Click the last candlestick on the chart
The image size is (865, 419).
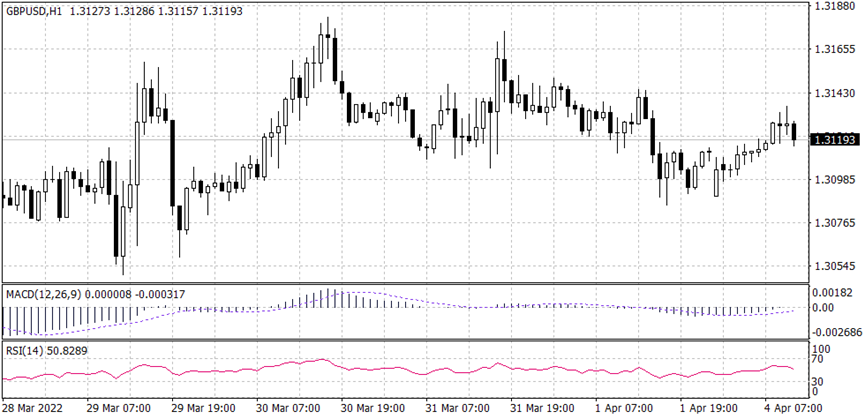click(794, 132)
